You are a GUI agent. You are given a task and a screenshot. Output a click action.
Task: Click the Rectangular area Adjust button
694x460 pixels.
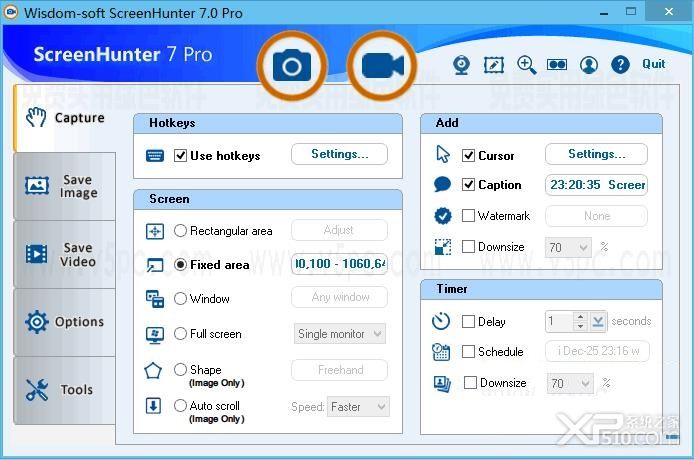[339, 230]
